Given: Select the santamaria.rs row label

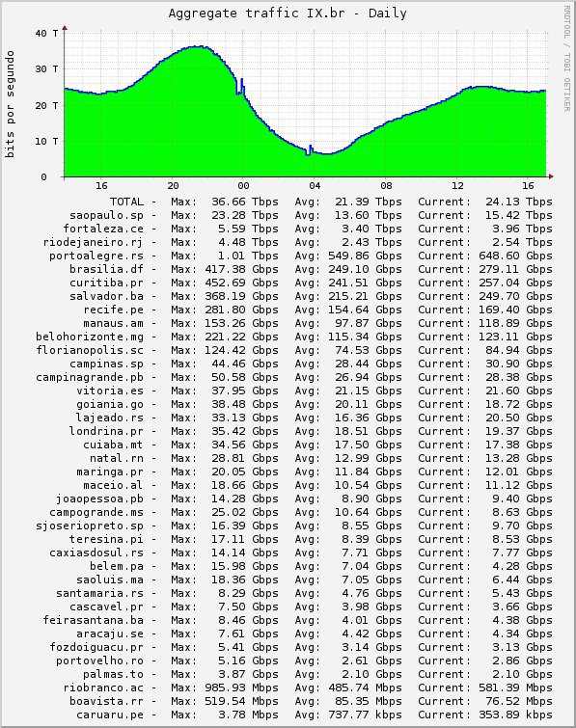Looking at the screenshot, I should pyautogui.click(x=100, y=593).
